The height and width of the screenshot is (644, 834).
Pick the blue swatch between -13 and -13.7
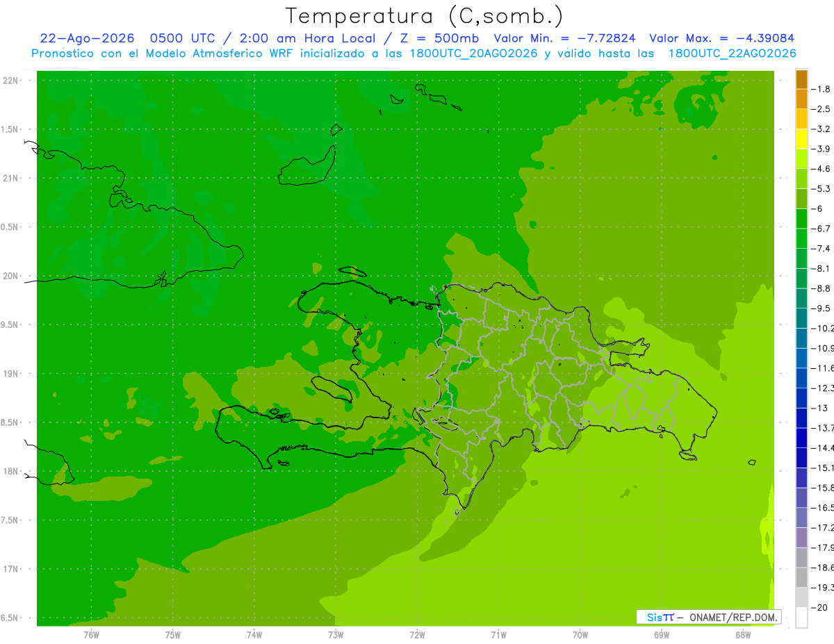[801, 418]
